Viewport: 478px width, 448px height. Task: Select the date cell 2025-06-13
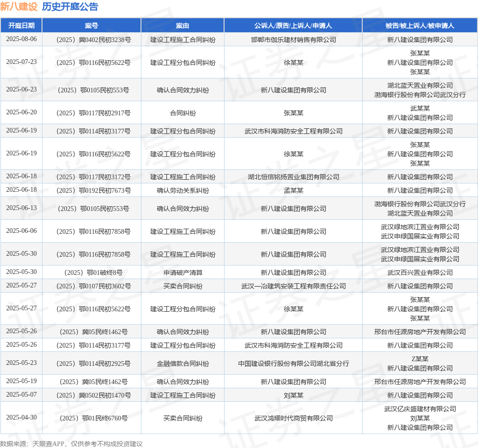point(21,208)
